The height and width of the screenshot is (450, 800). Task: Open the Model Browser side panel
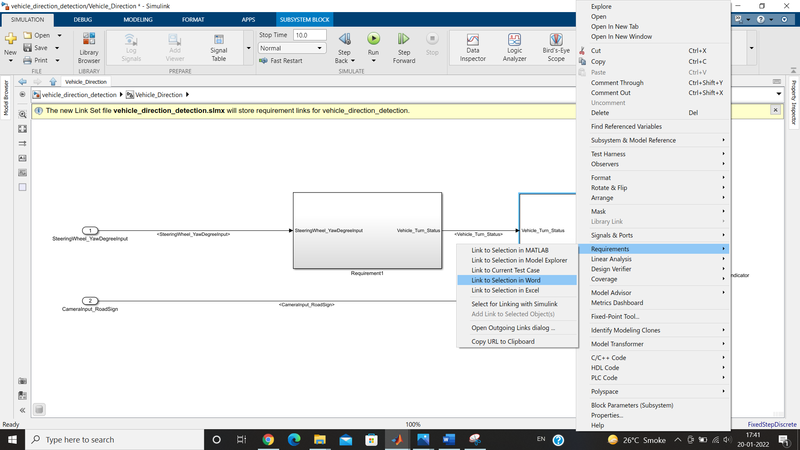click(6, 98)
